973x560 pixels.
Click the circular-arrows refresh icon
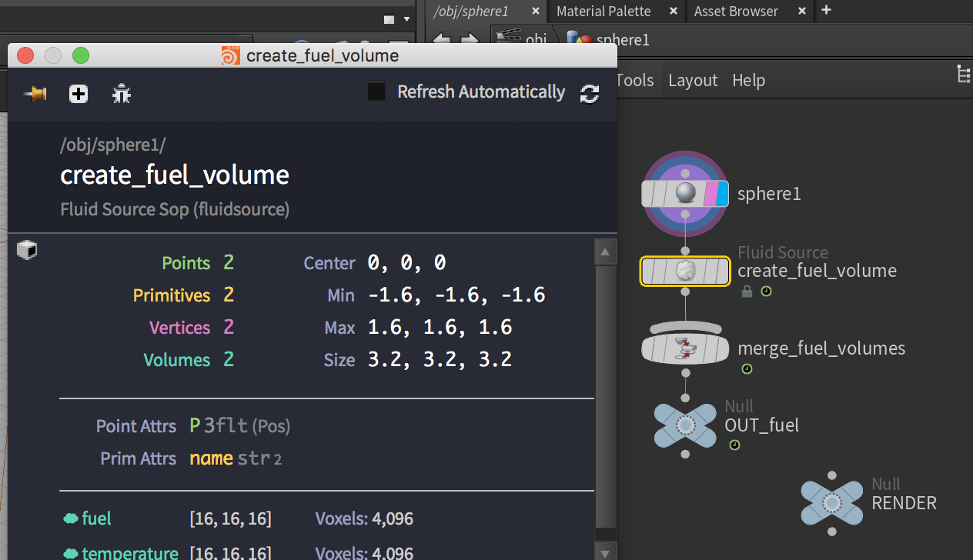click(x=590, y=94)
